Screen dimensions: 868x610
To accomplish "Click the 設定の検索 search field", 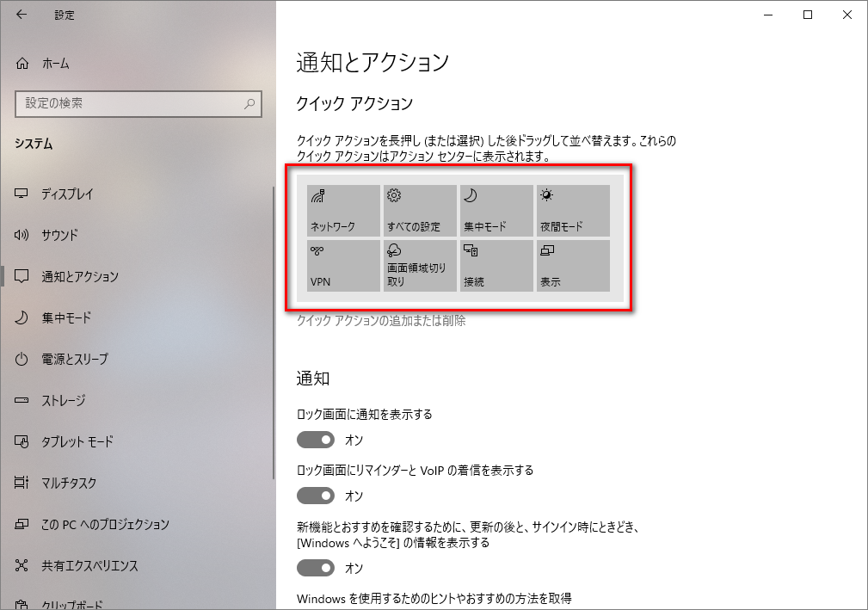I will [129, 103].
